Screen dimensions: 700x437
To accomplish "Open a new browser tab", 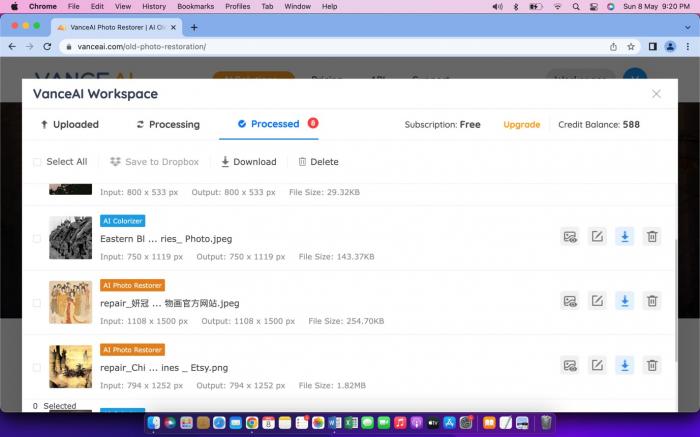I will pyautogui.click(x=194, y=27).
